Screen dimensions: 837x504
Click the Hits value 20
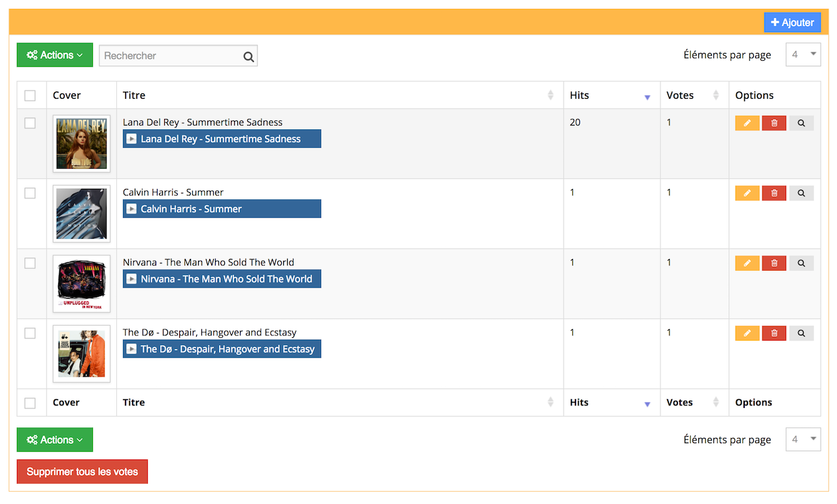(575, 122)
